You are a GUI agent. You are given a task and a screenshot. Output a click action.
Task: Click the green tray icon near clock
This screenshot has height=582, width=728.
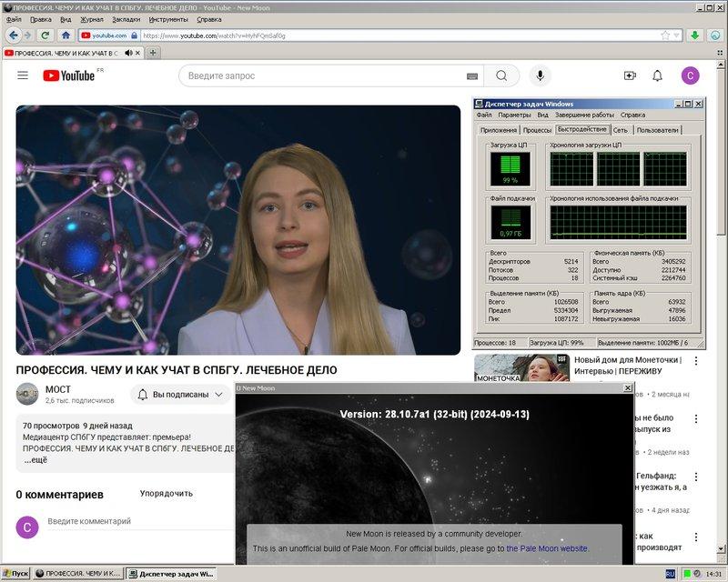coord(687,574)
